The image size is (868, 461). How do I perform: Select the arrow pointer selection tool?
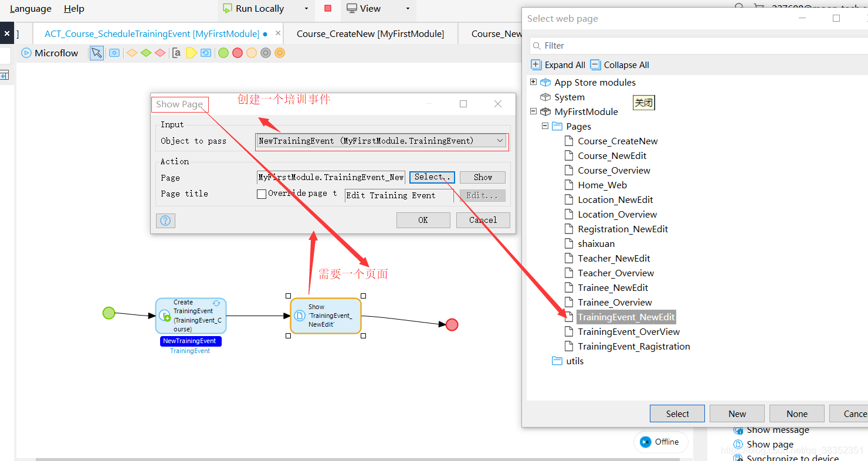pyautogui.click(x=97, y=53)
